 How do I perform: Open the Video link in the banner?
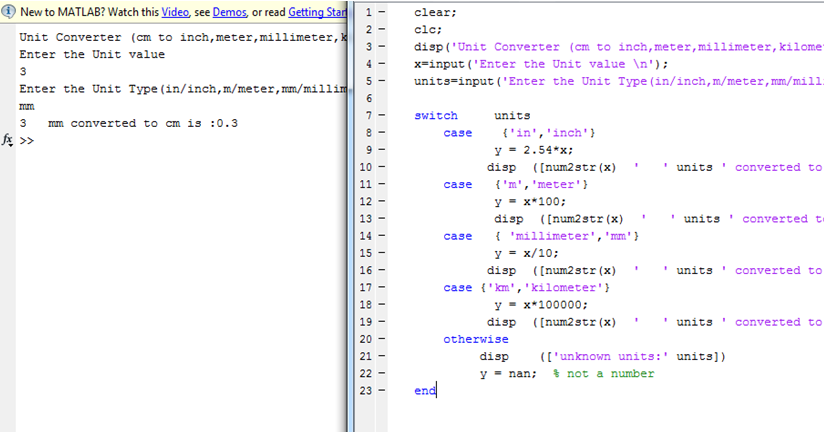tap(175, 12)
